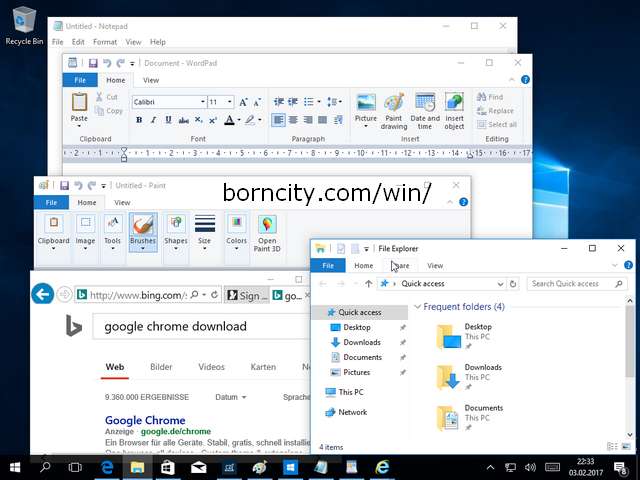The height and width of the screenshot is (480, 640).
Task: Click the Paint drawing icon in WordPad
Action: pyautogui.click(x=394, y=110)
